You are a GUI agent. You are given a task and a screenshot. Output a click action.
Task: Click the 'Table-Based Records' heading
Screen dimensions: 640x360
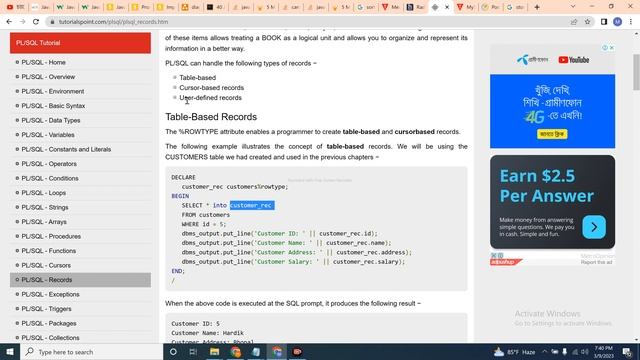[211, 117]
